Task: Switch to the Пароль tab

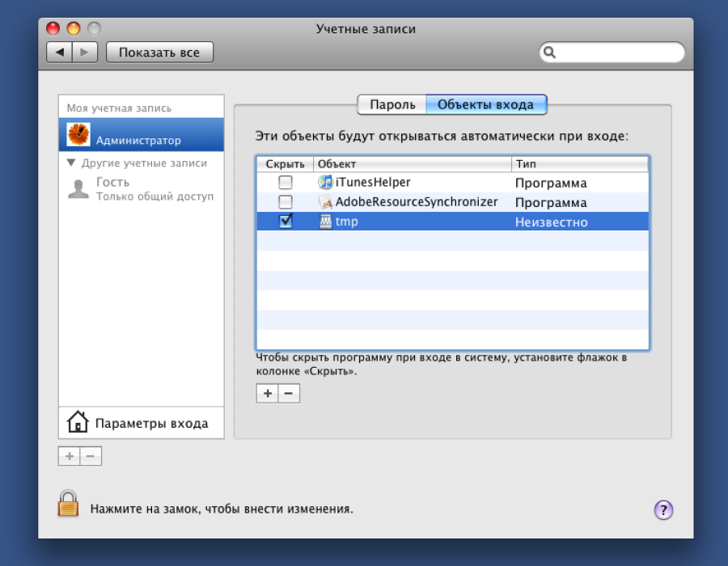Action: pos(392,104)
